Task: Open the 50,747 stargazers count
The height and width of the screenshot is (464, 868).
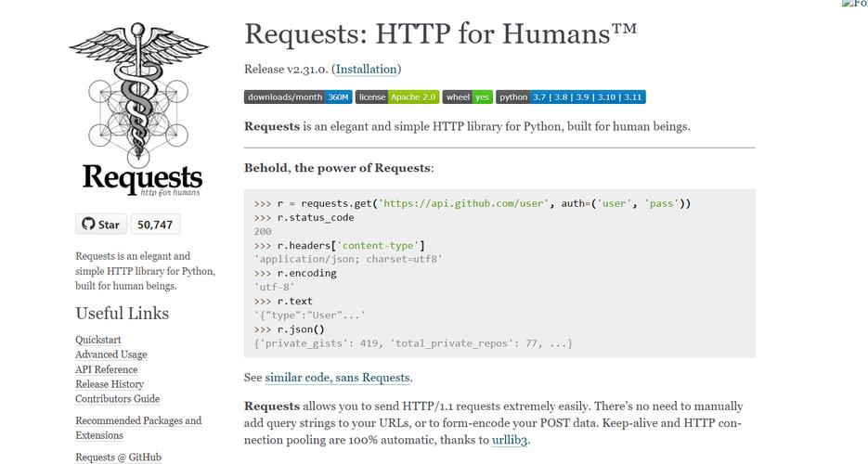Action: pyautogui.click(x=155, y=225)
